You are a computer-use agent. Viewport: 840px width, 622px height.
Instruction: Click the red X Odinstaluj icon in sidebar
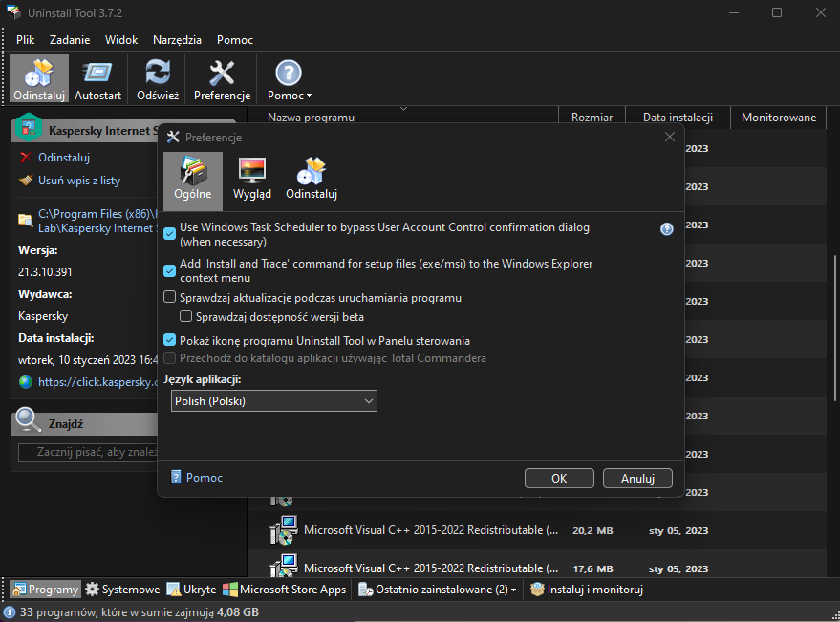(x=25, y=158)
